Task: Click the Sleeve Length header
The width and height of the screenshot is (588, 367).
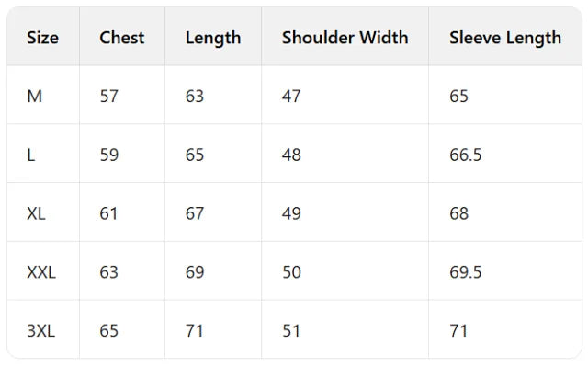Action: click(505, 39)
